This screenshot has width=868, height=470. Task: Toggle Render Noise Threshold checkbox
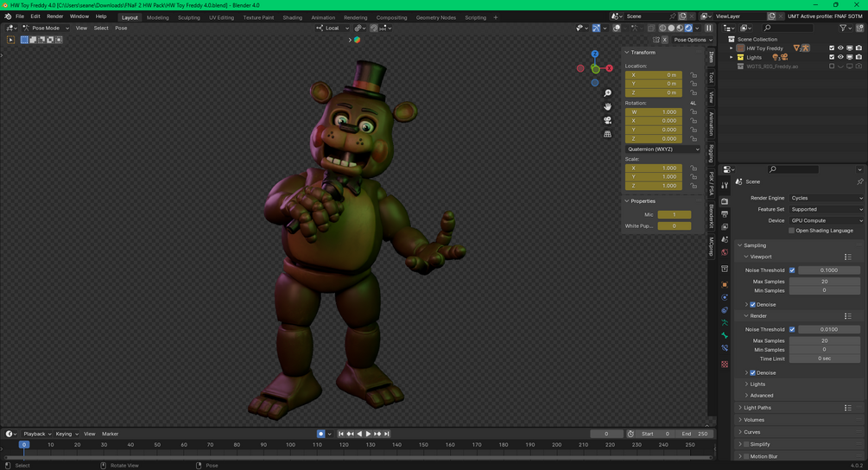click(x=792, y=329)
